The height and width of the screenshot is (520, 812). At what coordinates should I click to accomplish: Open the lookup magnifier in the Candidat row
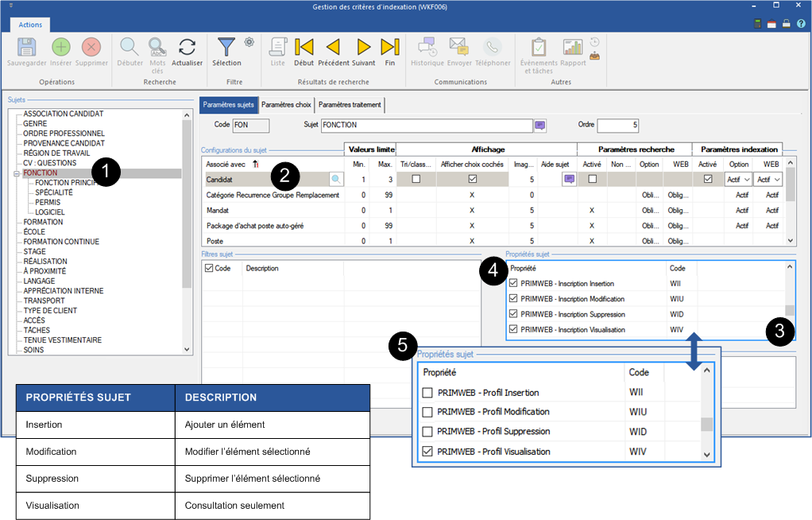coord(336,180)
